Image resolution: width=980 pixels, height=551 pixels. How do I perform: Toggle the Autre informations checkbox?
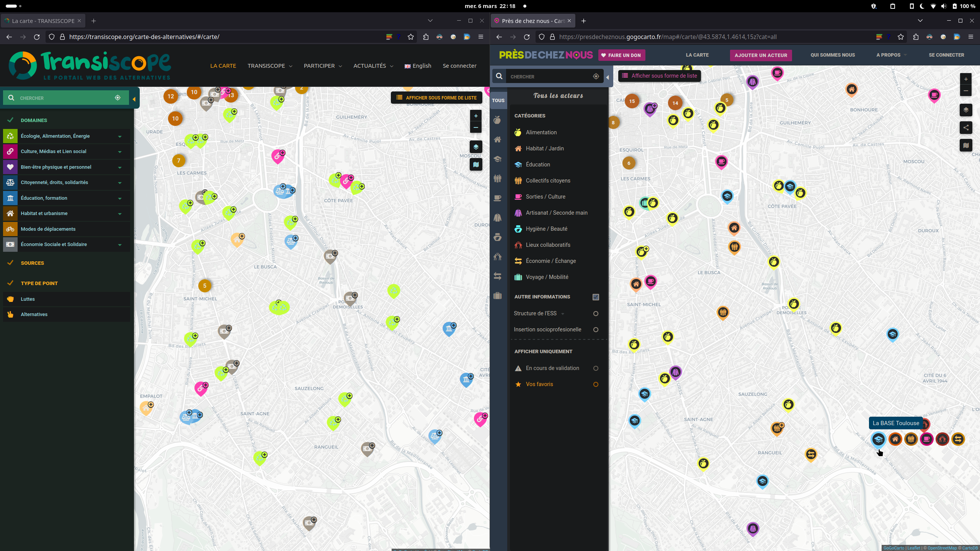(596, 297)
